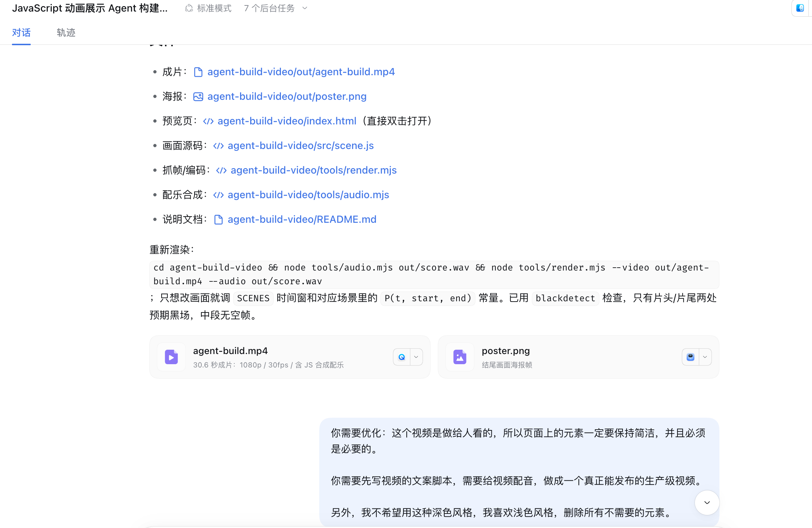
Task: Click the agent-build.mp4 file card title
Action: click(230, 351)
